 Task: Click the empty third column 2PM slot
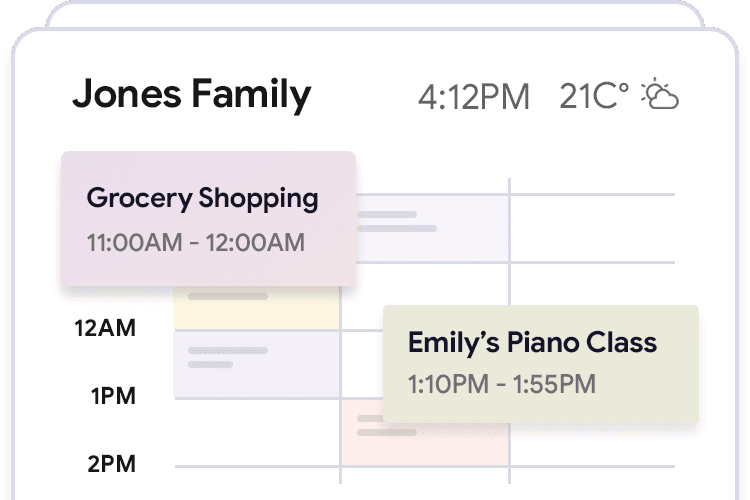(x=593, y=444)
